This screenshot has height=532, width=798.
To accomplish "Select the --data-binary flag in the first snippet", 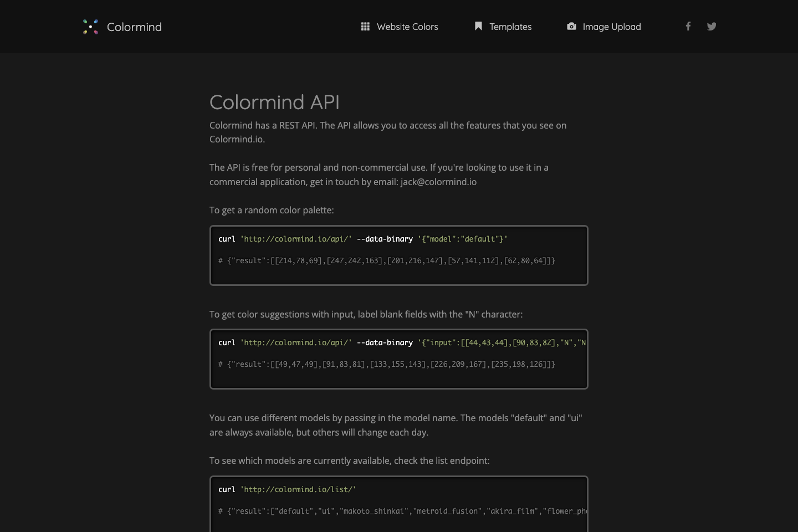I will (385, 239).
